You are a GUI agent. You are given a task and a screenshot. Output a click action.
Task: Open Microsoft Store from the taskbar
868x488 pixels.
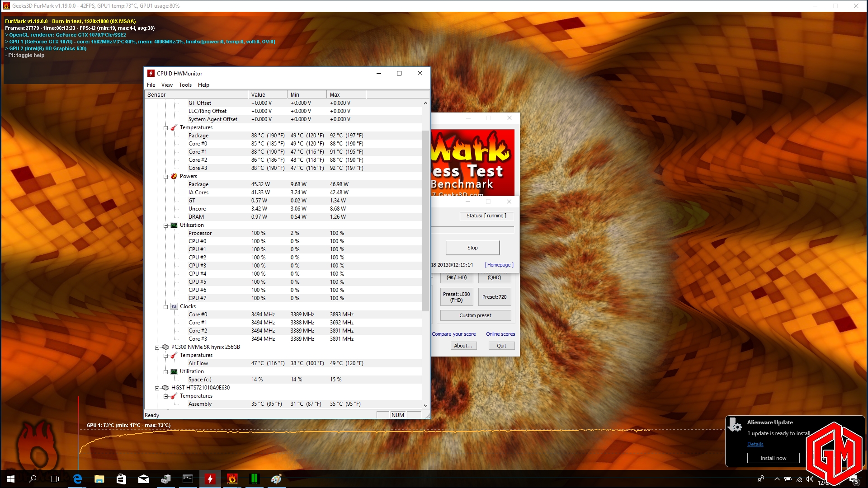[x=121, y=479]
